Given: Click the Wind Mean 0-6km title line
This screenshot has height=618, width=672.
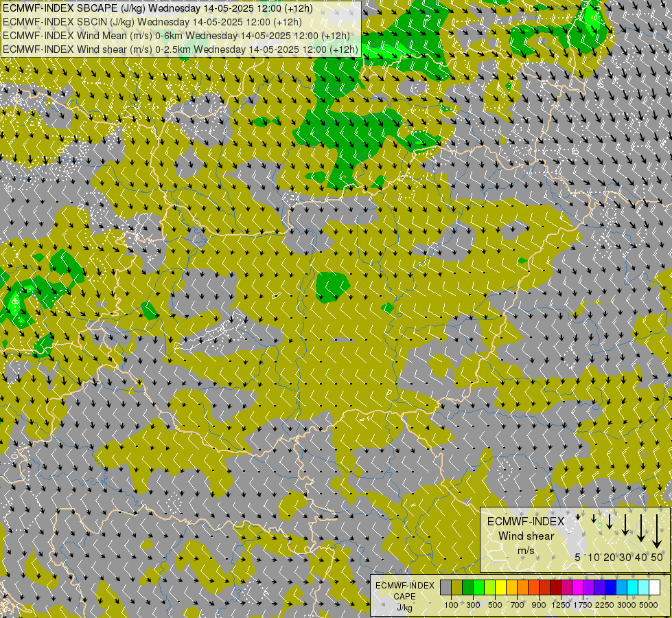Looking at the screenshot, I should coord(176,36).
